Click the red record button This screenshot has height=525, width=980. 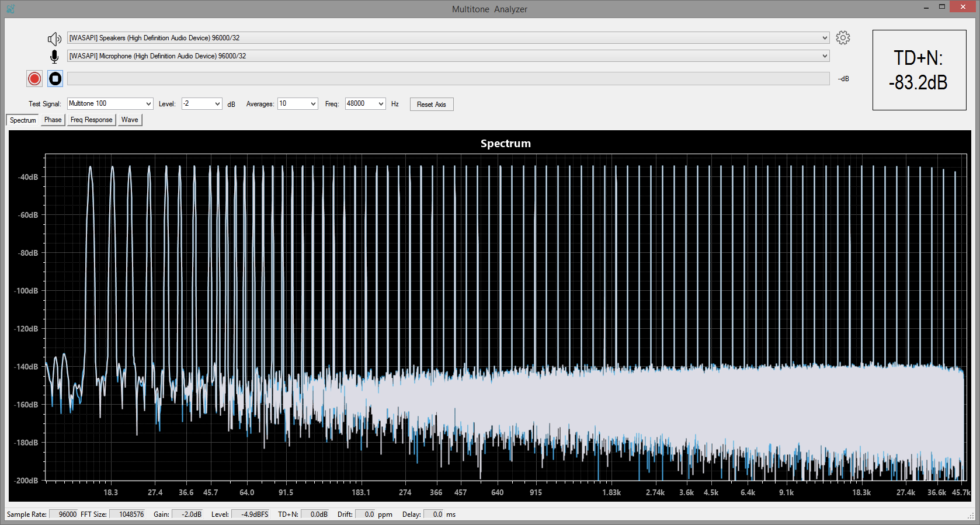pyautogui.click(x=34, y=78)
